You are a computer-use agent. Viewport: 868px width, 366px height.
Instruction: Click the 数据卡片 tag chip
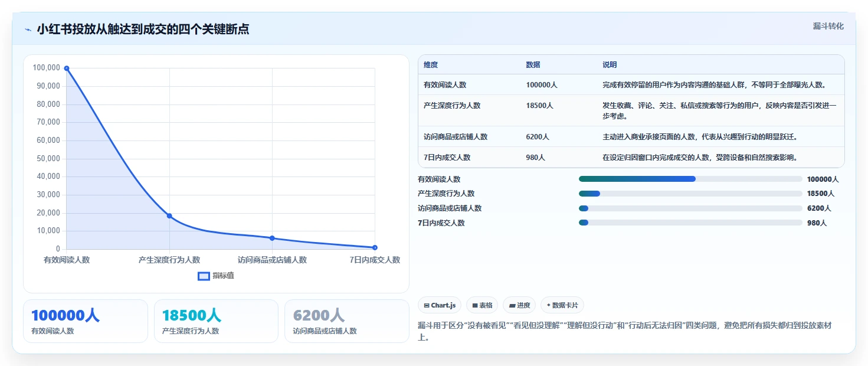click(x=562, y=305)
